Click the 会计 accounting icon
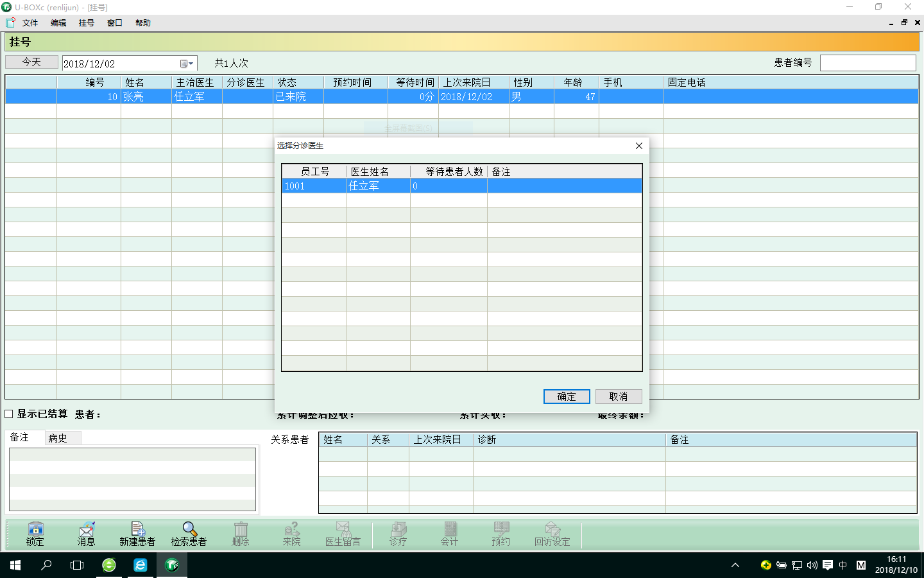This screenshot has width=924, height=578. pos(450,534)
